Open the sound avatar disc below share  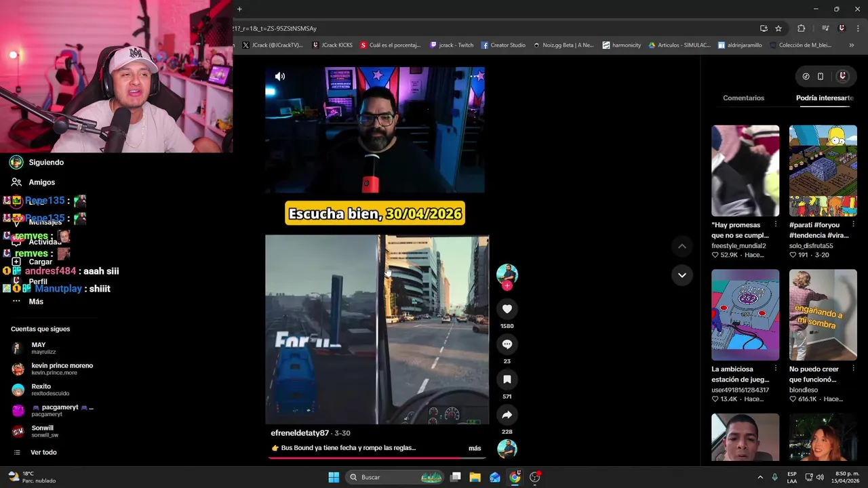pyautogui.click(x=507, y=449)
